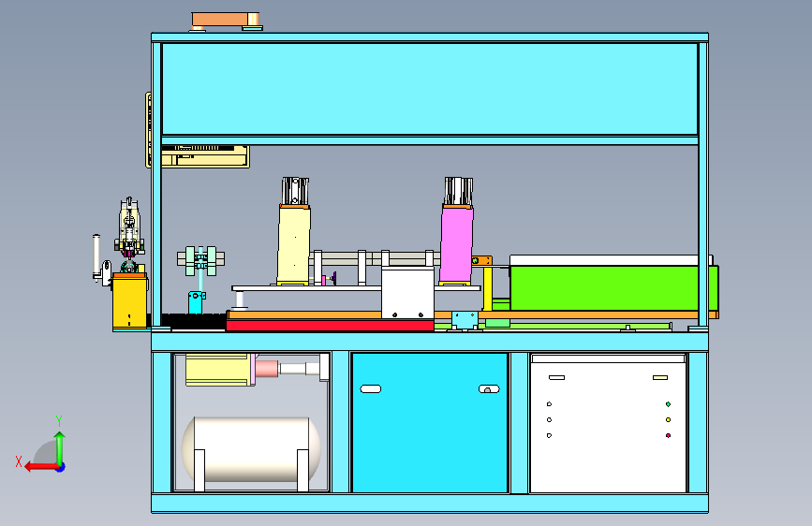This screenshot has height=526, width=812.
Task: Click the green indicator light on white cabinet
Action: 668,404
